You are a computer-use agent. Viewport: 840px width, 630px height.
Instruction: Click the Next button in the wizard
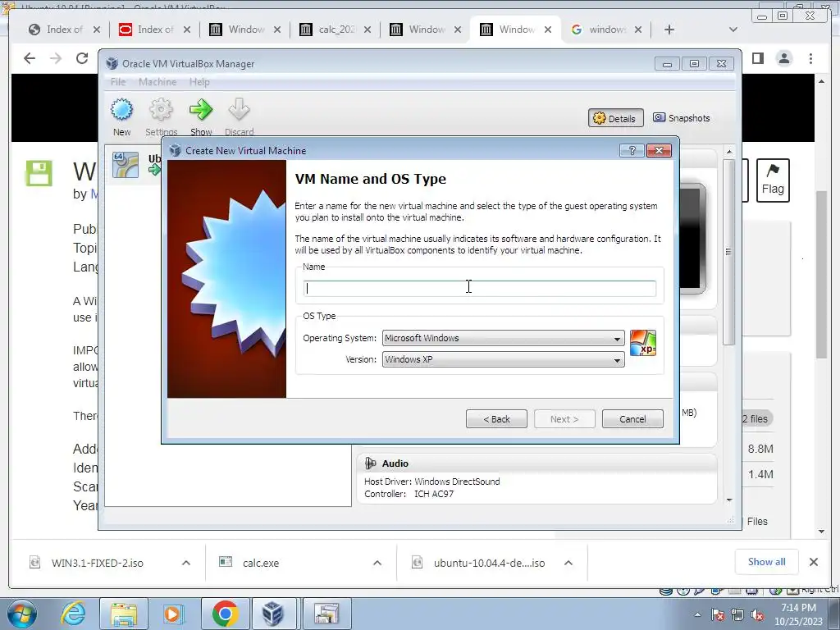pos(564,419)
